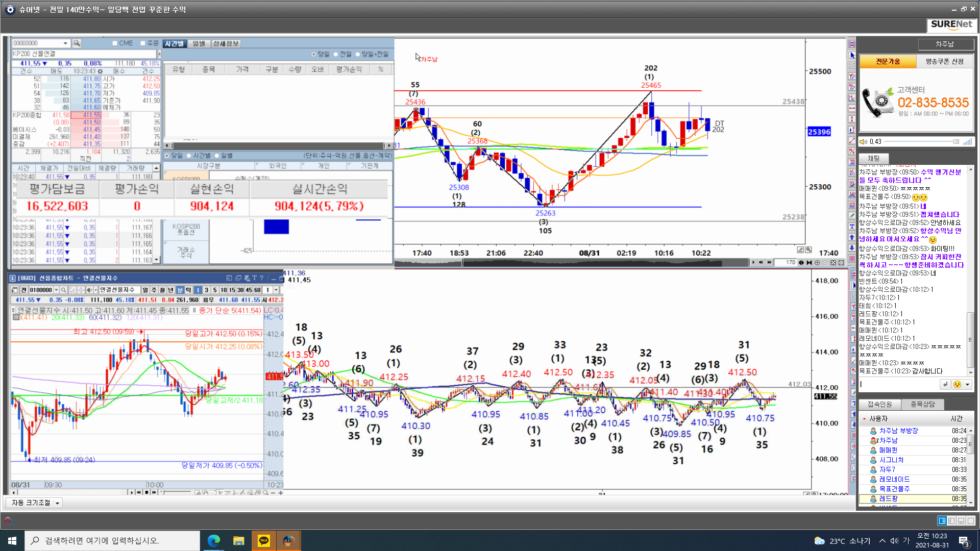The image size is (980, 551).
Task: Open the 종목상담 tab
Action: pyautogui.click(x=922, y=404)
